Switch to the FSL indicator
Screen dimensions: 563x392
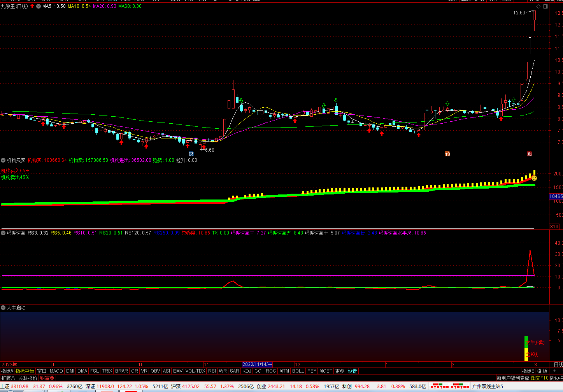point(95,371)
